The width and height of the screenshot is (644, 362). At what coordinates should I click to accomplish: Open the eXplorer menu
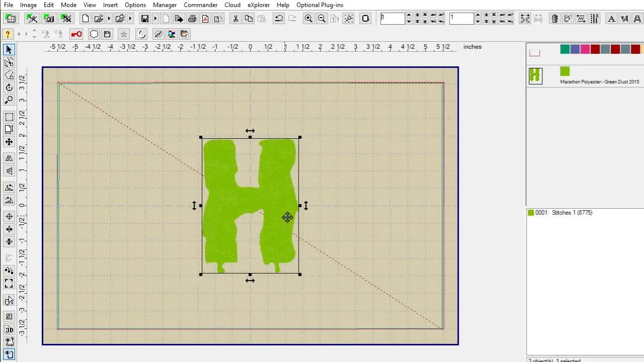(259, 5)
